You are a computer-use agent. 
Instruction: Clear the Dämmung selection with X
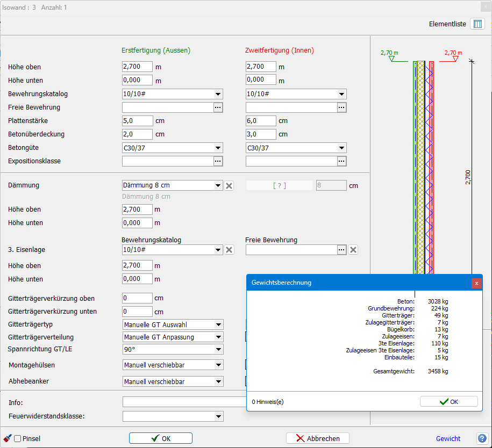tap(229, 186)
